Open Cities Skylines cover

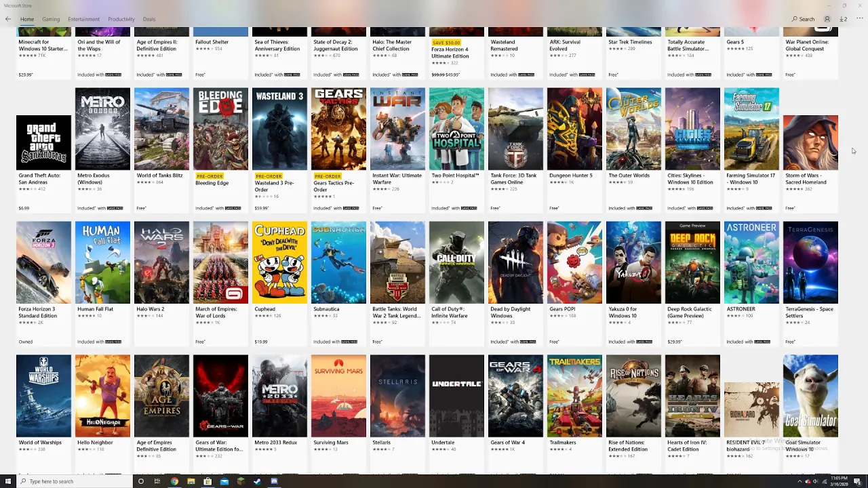point(692,129)
